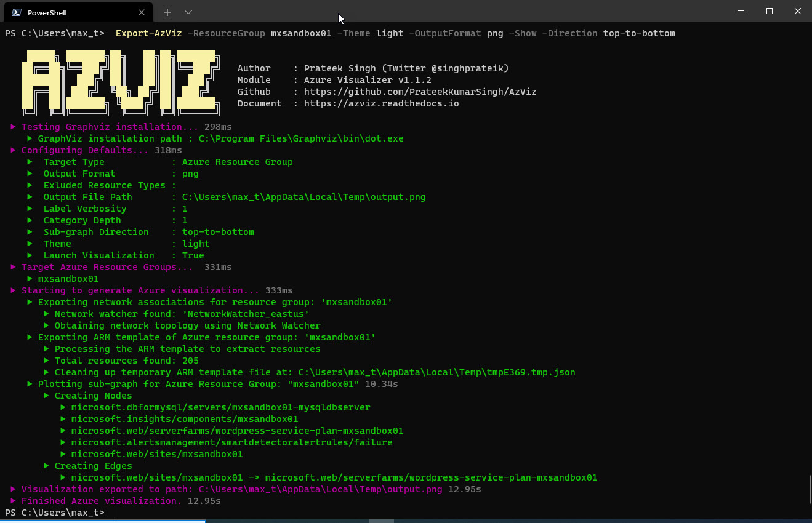The image size is (812, 523).
Task: Click the PowerShell icon in the tab
Action: click(x=17, y=12)
